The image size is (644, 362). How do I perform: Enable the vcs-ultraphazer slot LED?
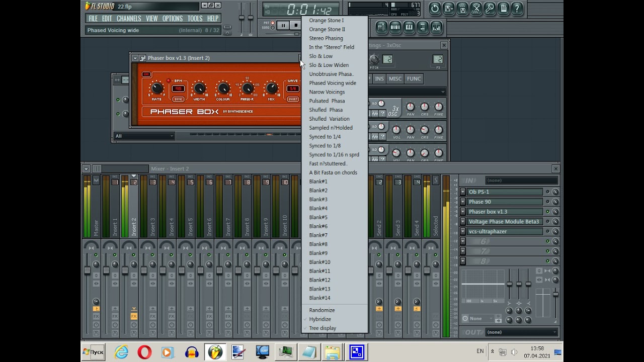[548, 232]
